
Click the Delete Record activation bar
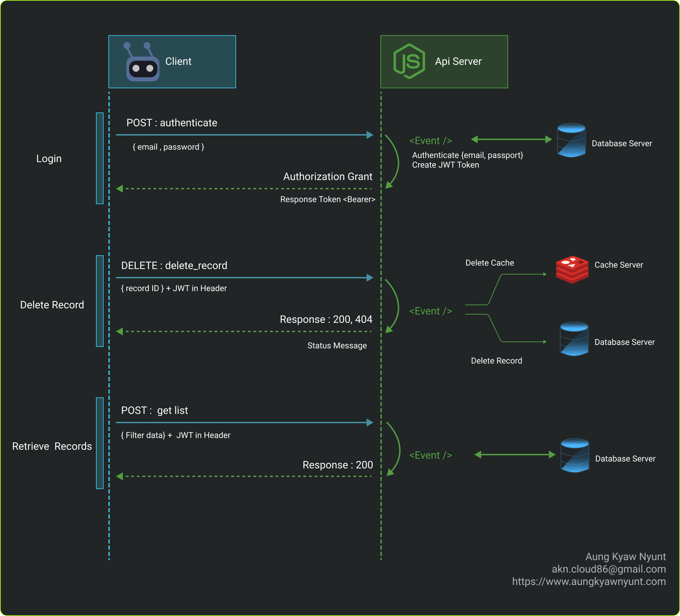coord(100,301)
